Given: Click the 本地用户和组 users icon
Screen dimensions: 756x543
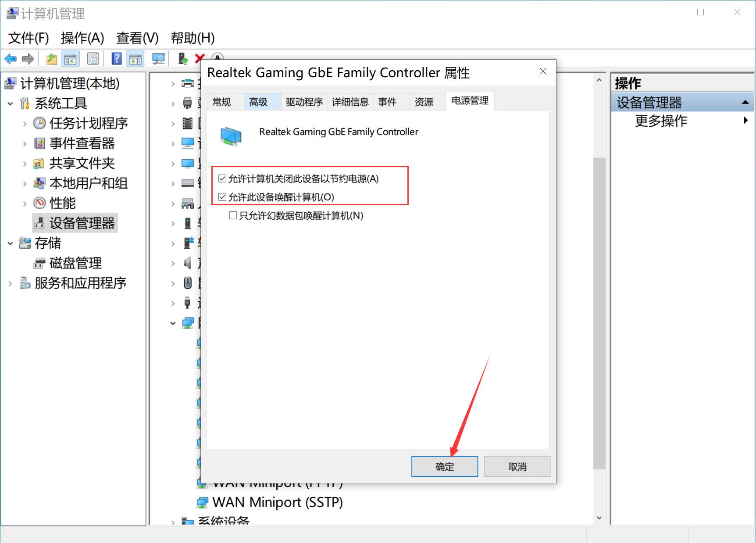Looking at the screenshot, I should (x=39, y=183).
